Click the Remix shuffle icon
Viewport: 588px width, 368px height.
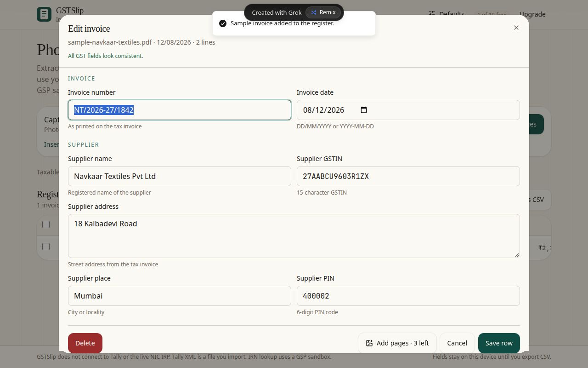tap(314, 12)
